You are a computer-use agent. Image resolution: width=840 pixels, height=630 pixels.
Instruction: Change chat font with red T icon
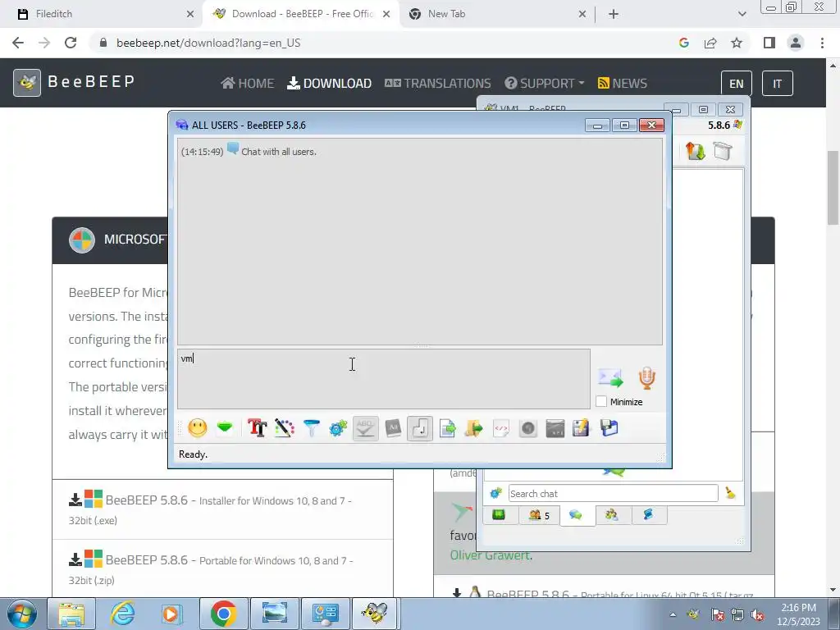257,428
